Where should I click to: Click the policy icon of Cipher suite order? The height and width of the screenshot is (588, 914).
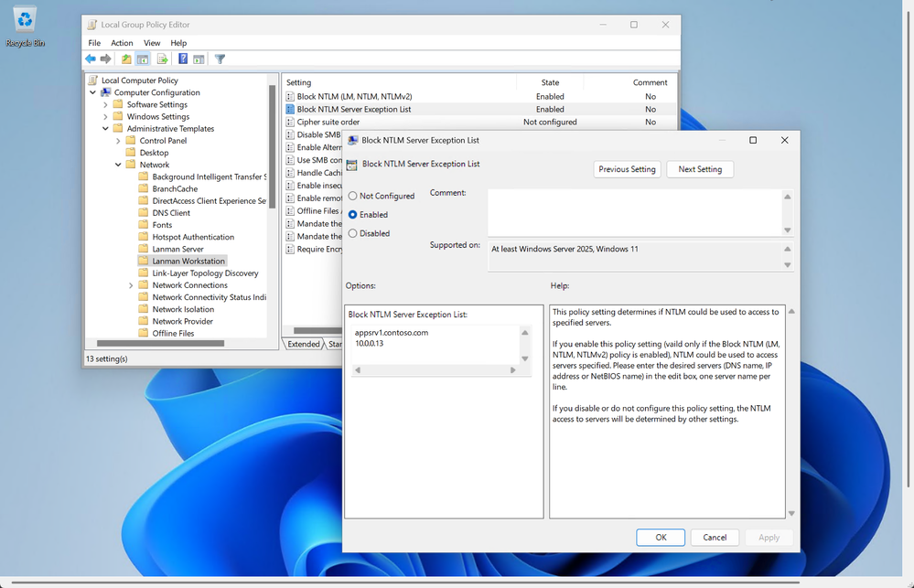[x=290, y=122]
